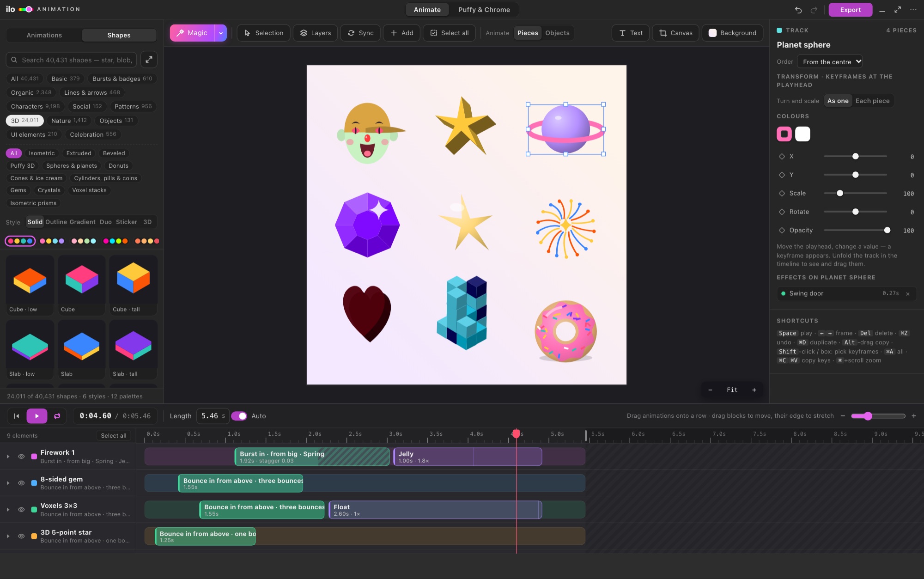Open the Animate tab

(427, 10)
